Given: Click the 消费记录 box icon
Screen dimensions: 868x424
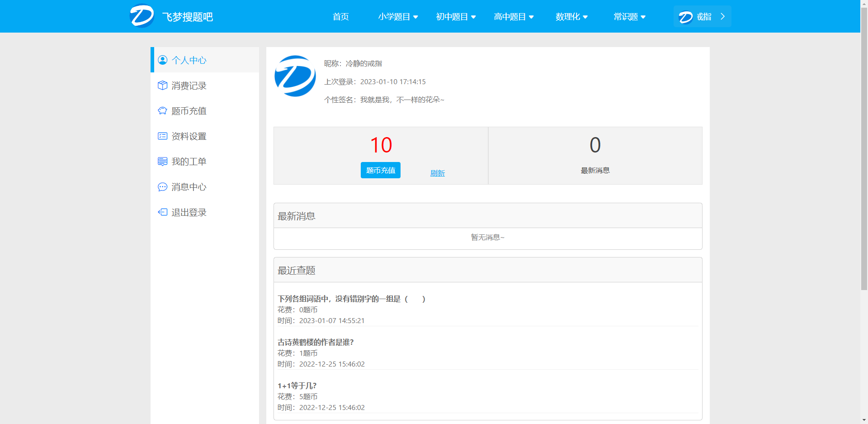Looking at the screenshot, I should 162,86.
